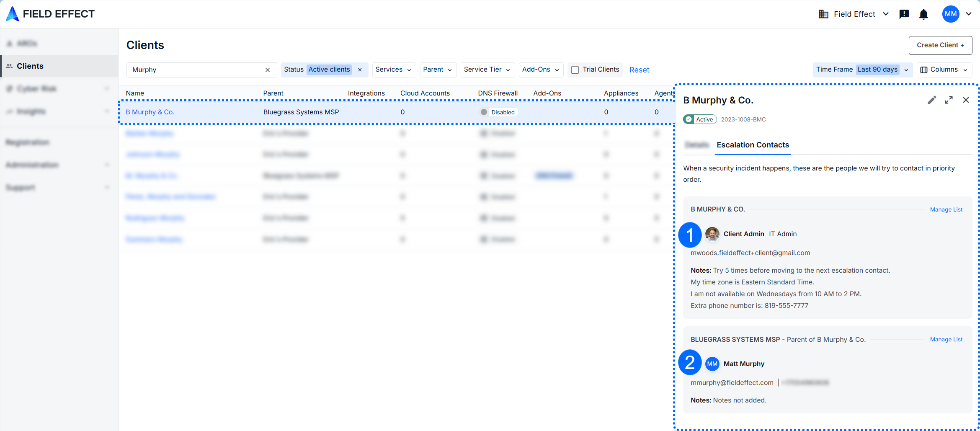This screenshot has height=431, width=980.
Task: Open the Field Effect organization dropdown
Action: (854, 14)
